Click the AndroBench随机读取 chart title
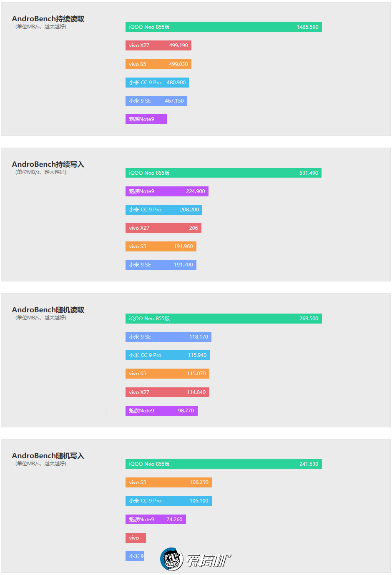The width and height of the screenshot is (392, 575). (48, 310)
